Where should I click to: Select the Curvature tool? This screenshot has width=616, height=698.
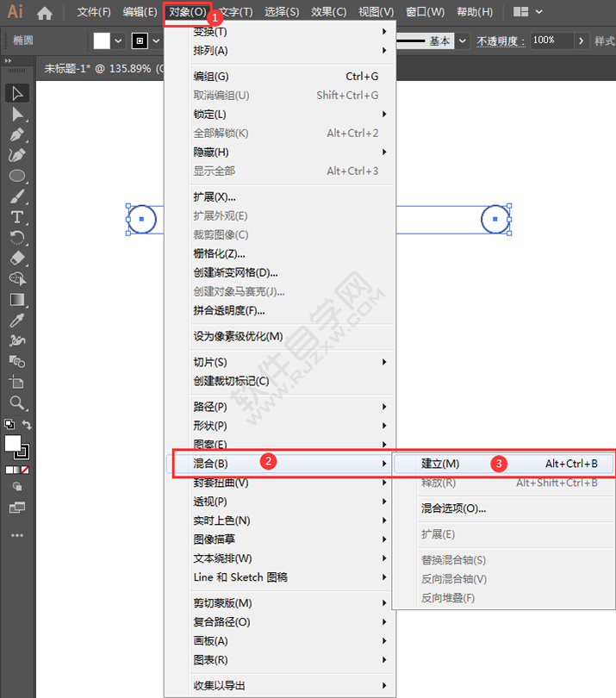pyautogui.click(x=17, y=155)
